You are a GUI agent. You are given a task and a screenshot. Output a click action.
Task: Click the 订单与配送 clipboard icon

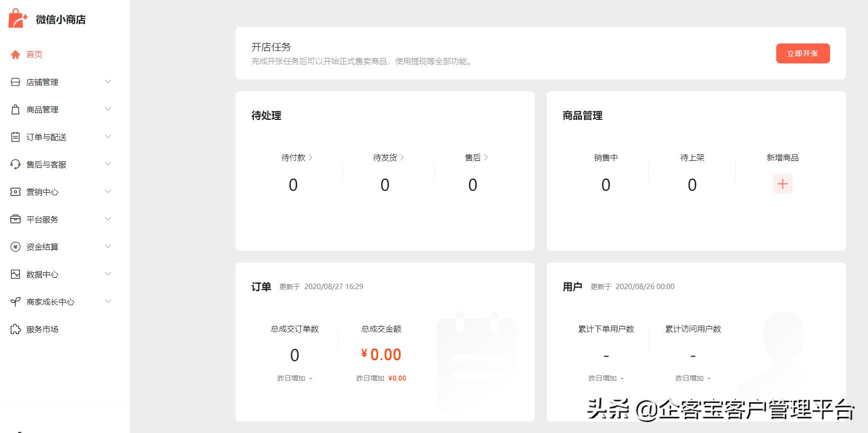(15, 137)
